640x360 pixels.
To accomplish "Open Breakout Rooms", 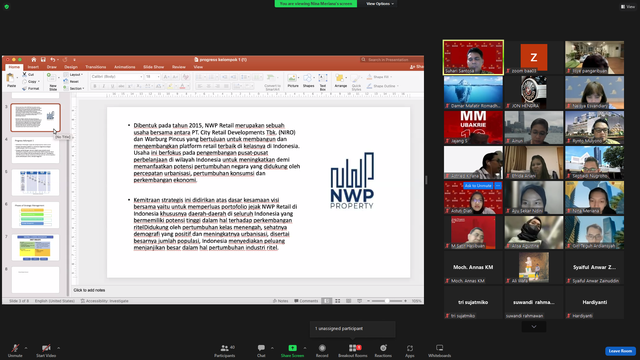I will 353,350.
